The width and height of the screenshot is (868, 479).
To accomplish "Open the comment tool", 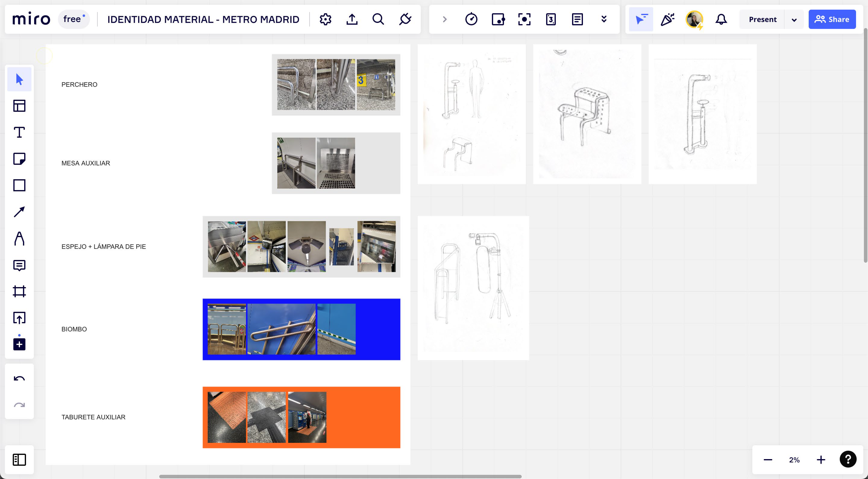I will [x=19, y=265].
